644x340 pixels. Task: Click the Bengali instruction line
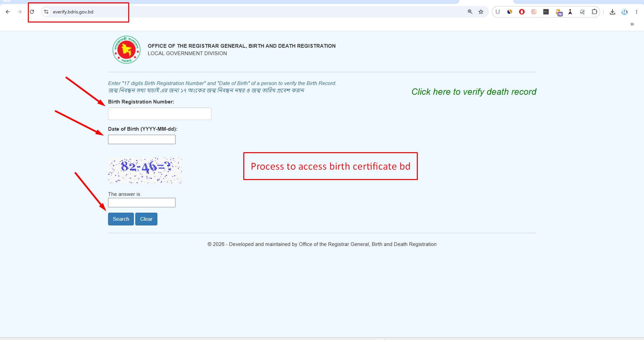click(206, 90)
